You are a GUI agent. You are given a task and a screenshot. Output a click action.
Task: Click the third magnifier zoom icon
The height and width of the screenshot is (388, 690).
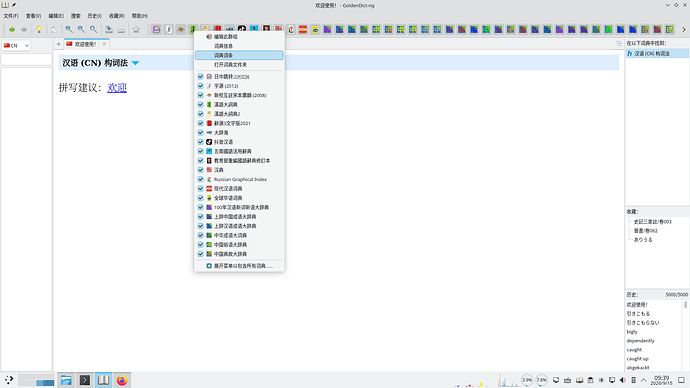[x=94, y=29]
